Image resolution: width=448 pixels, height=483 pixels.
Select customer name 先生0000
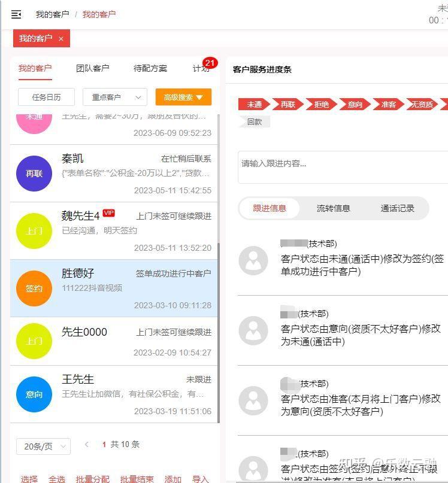coord(84,332)
